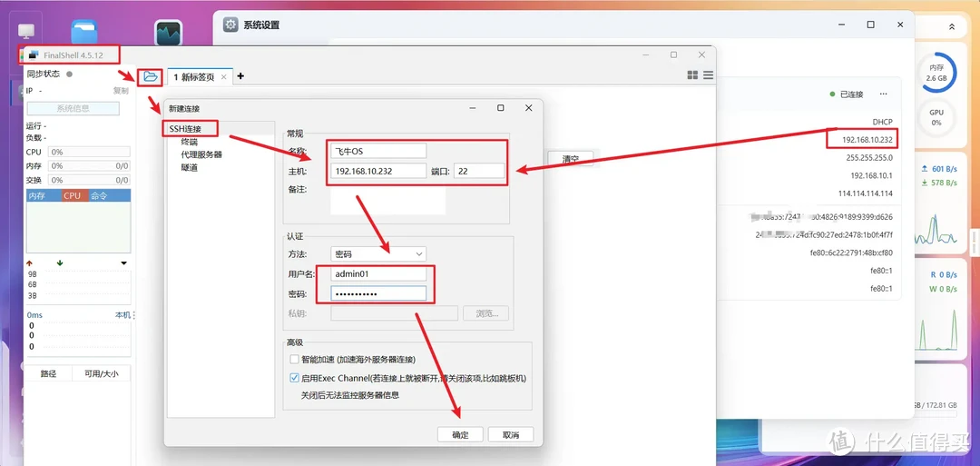980x466 pixels.
Task: Click the 同步状态 label
Action: 44,74
